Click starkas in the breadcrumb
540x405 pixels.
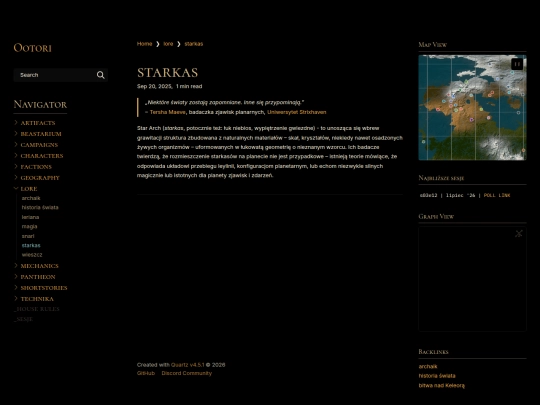[x=194, y=44]
